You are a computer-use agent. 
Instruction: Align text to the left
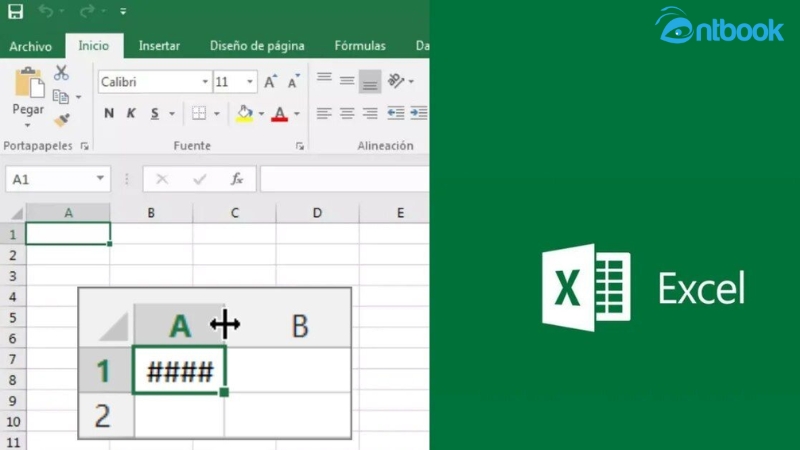click(324, 113)
